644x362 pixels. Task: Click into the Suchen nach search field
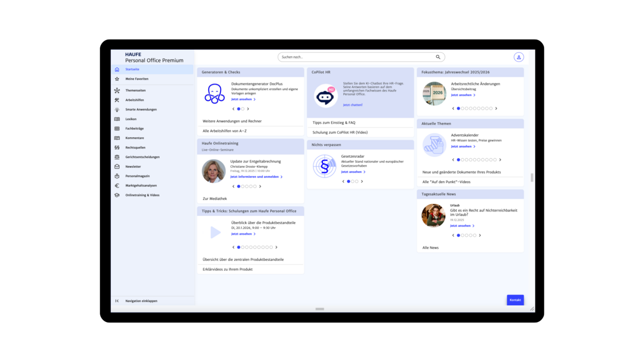tap(355, 57)
